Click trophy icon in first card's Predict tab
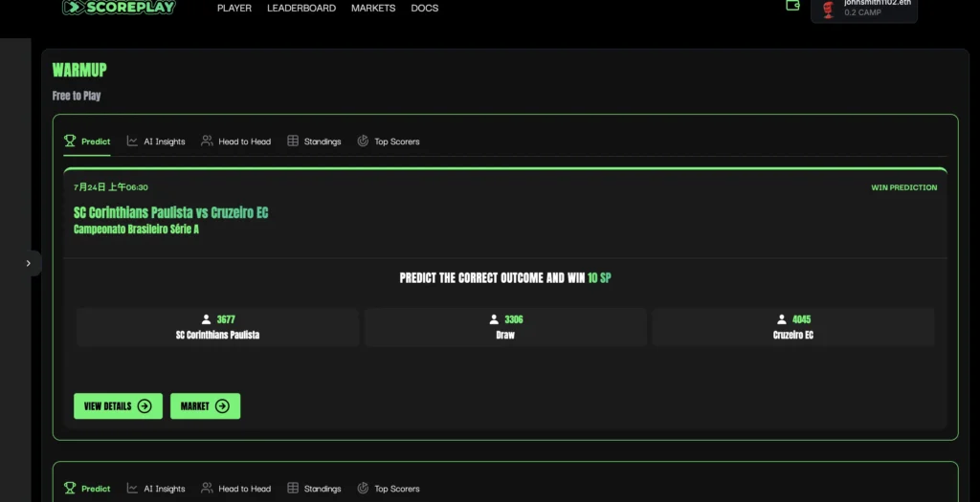This screenshot has width=980, height=502. 70,141
